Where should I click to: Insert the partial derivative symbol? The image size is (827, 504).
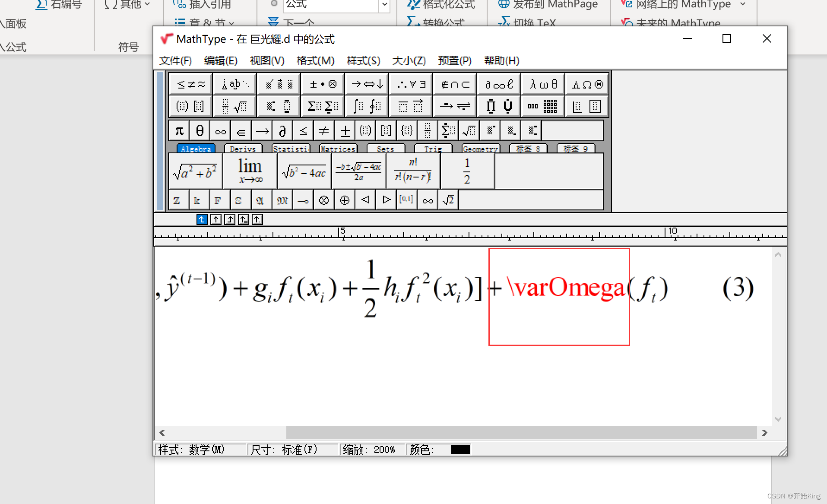[282, 130]
